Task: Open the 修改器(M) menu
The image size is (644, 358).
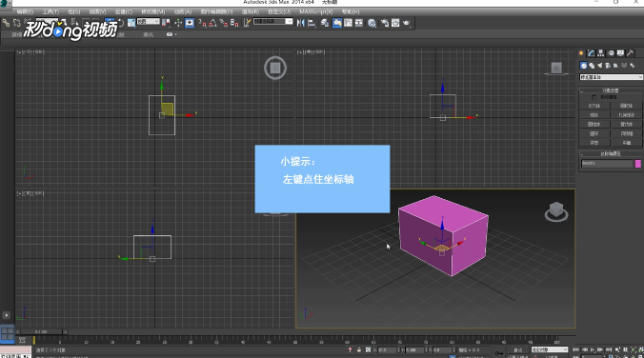Action: [152, 12]
